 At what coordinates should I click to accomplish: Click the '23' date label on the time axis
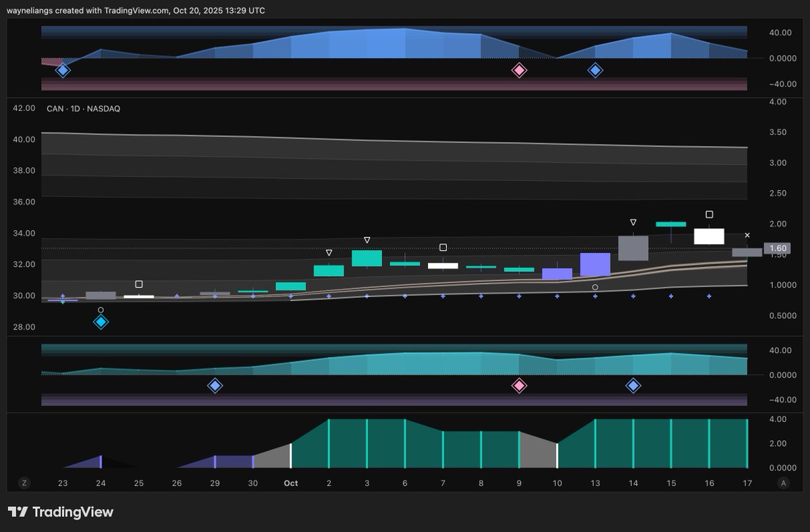point(63,483)
